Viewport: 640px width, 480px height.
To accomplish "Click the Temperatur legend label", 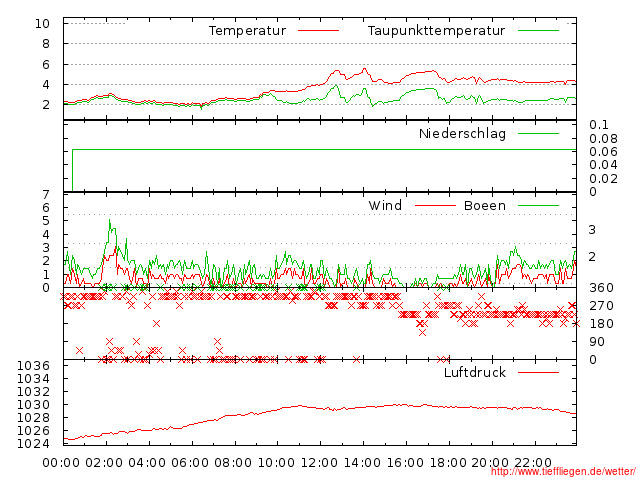I will tap(247, 31).
